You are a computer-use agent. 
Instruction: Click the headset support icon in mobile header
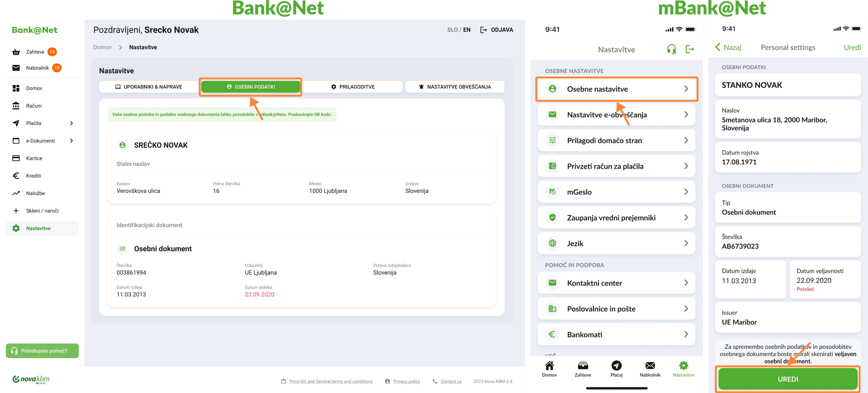(x=671, y=50)
